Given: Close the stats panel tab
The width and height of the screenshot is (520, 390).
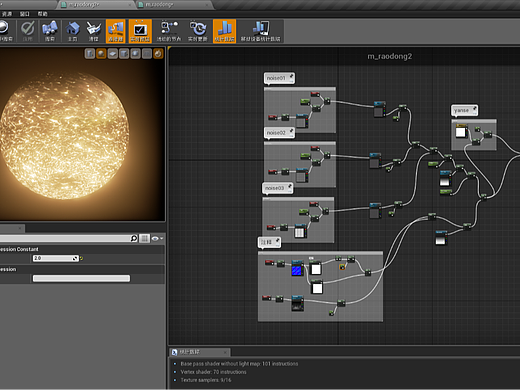Looking at the screenshot, I should [x=226, y=352].
